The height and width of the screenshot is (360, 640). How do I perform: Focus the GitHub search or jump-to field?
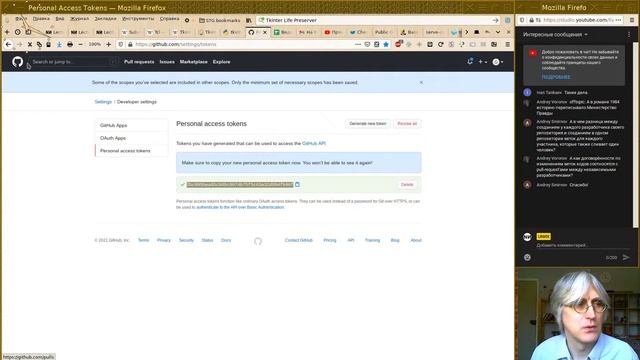73,62
